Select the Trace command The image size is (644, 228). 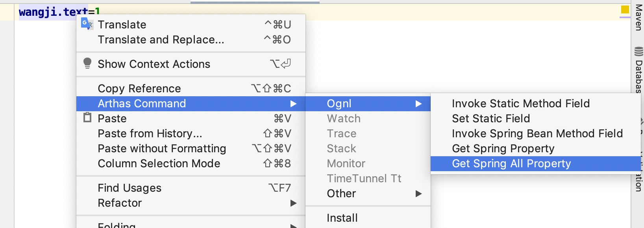point(368,133)
